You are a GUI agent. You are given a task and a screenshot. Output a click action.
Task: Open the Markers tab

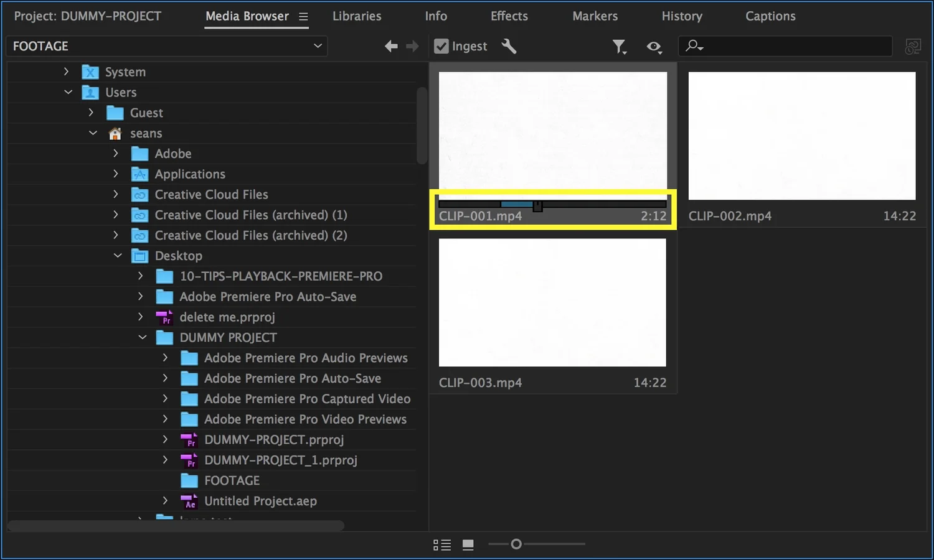[x=595, y=16]
